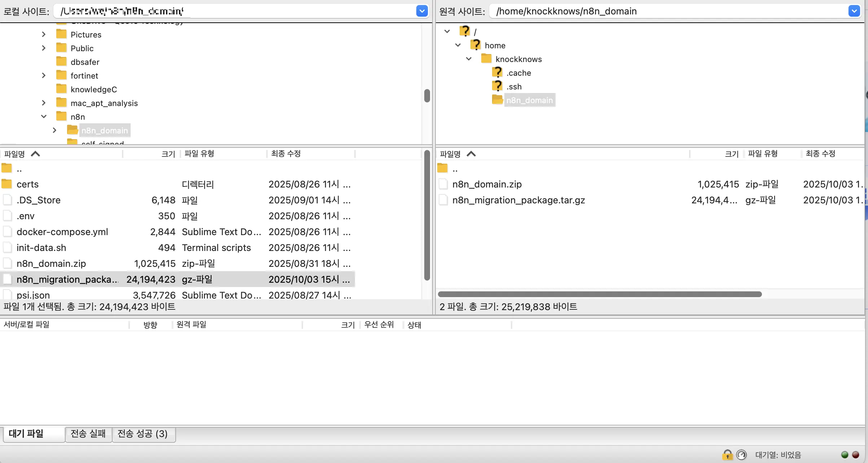
Task: Click the red activity indicator light
Action: pyautogui.click(x=855, y=455)
